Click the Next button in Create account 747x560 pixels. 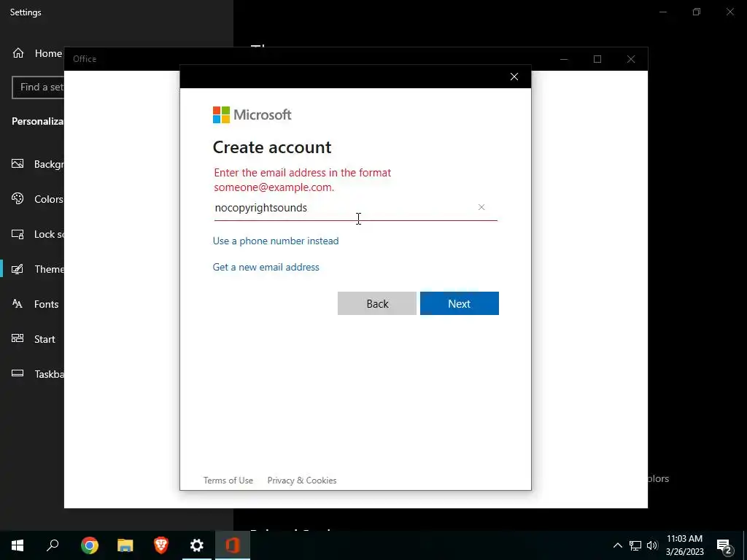460,303
